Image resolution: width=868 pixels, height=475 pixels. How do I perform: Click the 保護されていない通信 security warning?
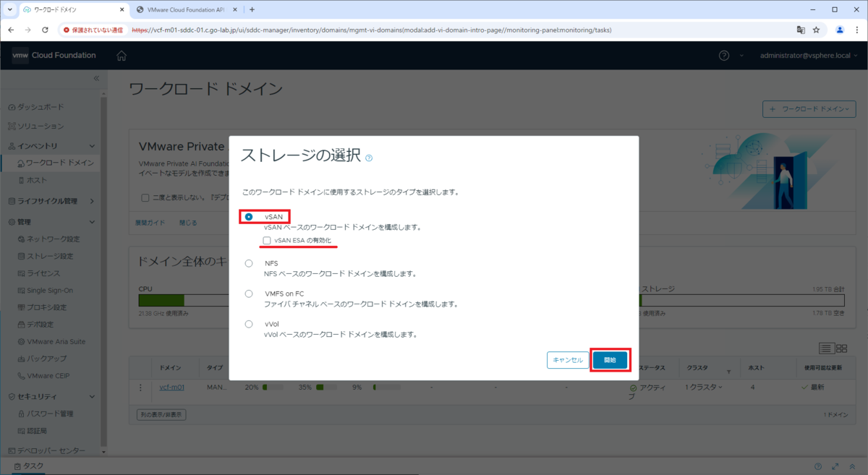pyautogui.click(x=93, y=30)
